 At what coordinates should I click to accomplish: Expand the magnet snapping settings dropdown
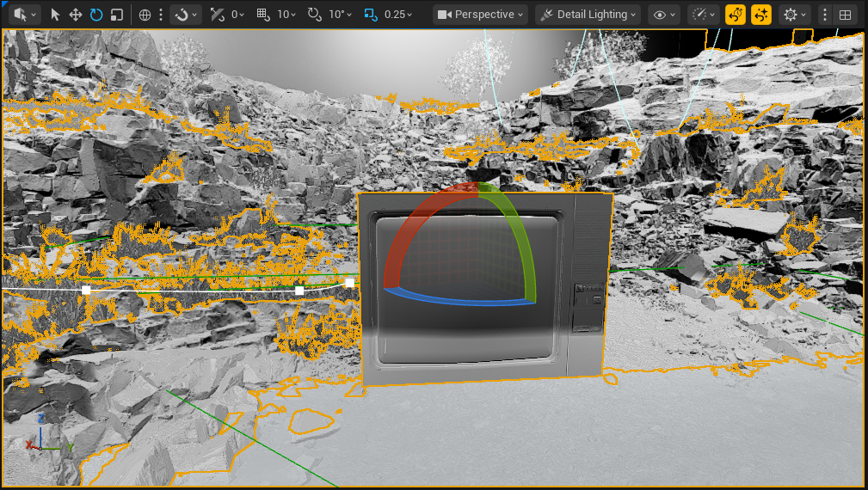(186, 15)
